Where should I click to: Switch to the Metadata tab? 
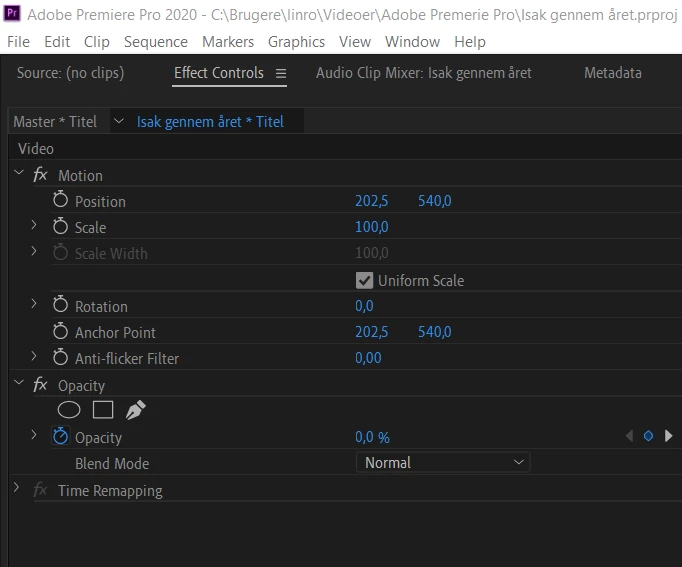(x=612, y=73)
